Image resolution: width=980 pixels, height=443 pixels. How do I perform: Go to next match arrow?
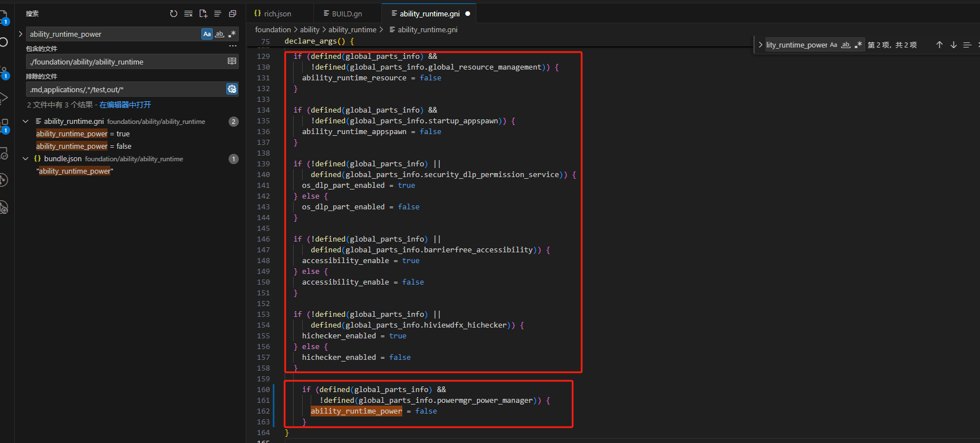coord(953,45)
